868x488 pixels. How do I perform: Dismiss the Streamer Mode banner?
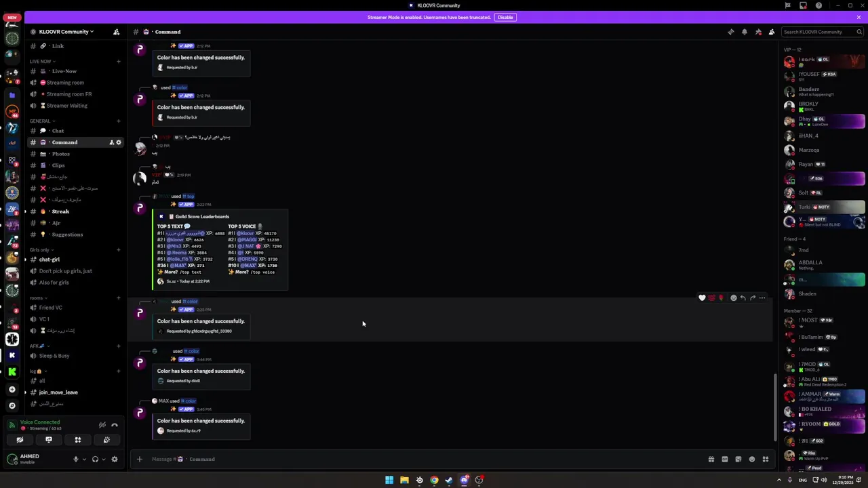pos(859,17)
